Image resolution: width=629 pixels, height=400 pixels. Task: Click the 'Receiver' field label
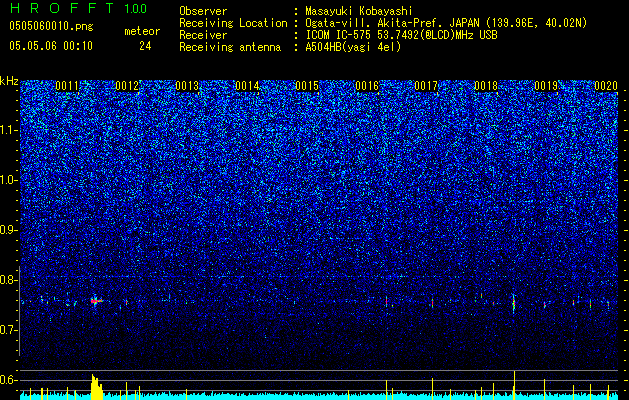point(203,35)
